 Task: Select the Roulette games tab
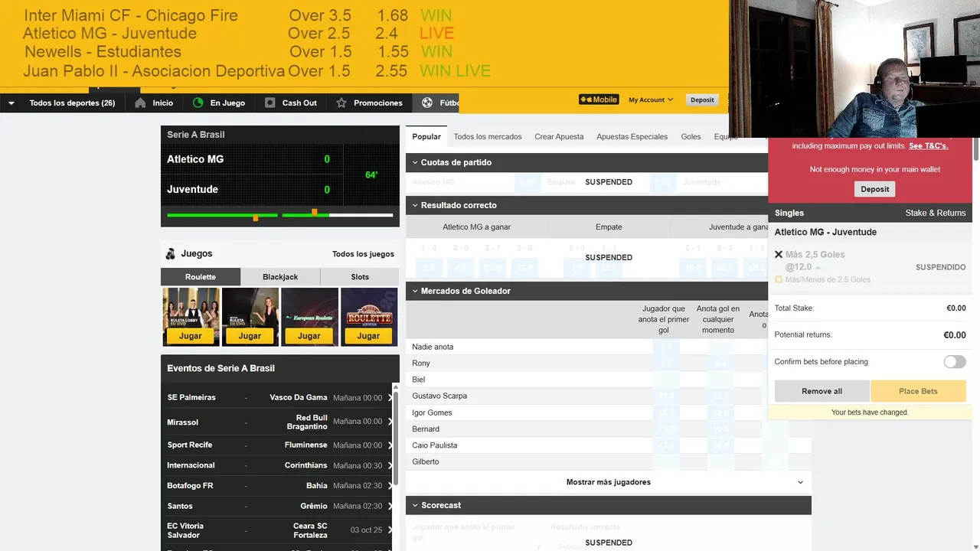point(201,277)
